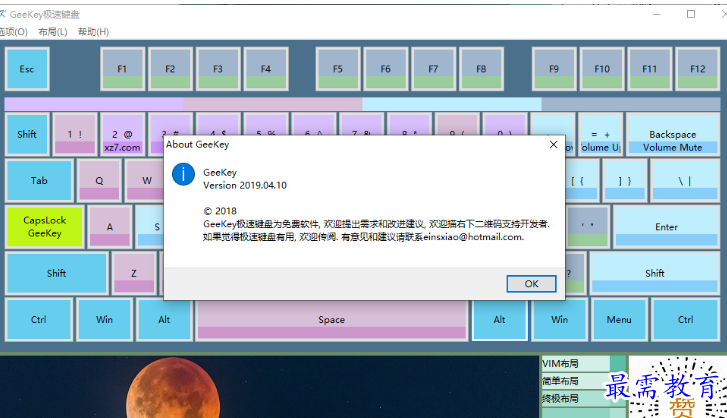This screenshot has height=418, width=727.
Task: Click the F8 key
Action: click(481, 69)
